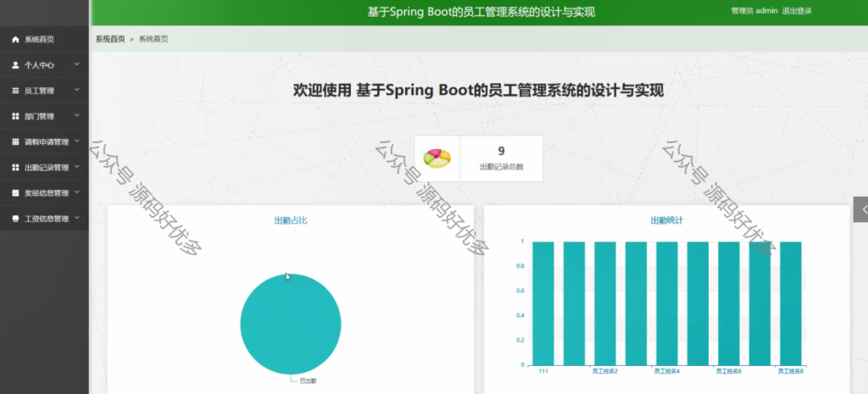This screenshot has width=868, height=394.
Task: Click the person icon for 个人中心
Action: 15,64
